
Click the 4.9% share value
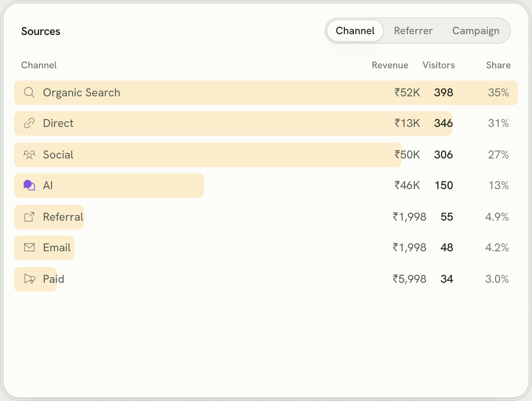[x=497, y=217]
